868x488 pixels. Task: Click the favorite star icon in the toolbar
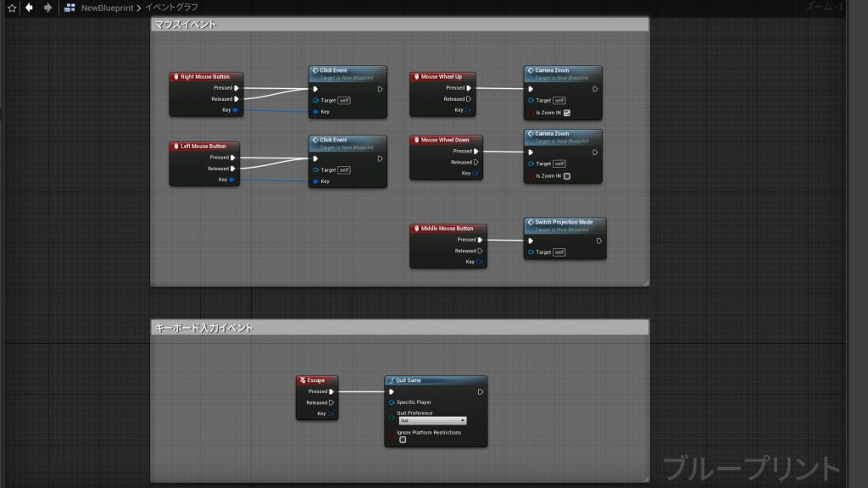(12, 8)
